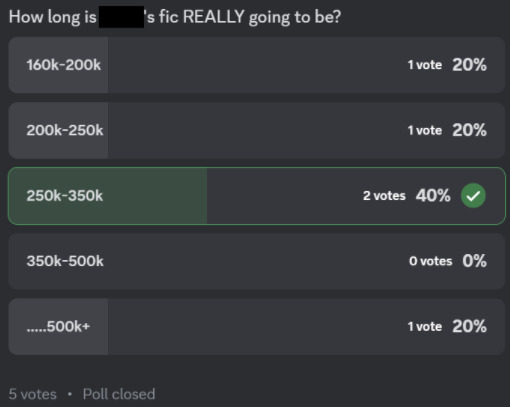
Task: Click the 20% label on 160k-200k
Action: click(x=469, y=65)
